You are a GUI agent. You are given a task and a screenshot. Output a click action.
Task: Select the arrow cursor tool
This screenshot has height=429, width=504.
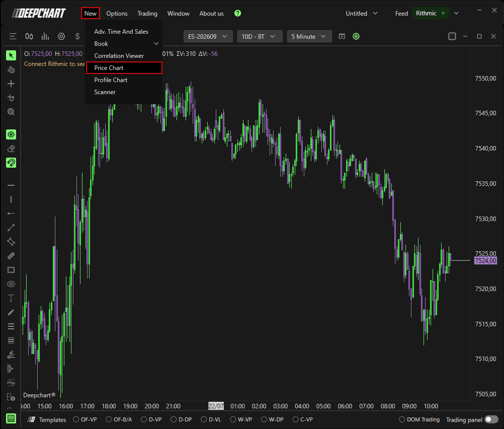(11, 55)
